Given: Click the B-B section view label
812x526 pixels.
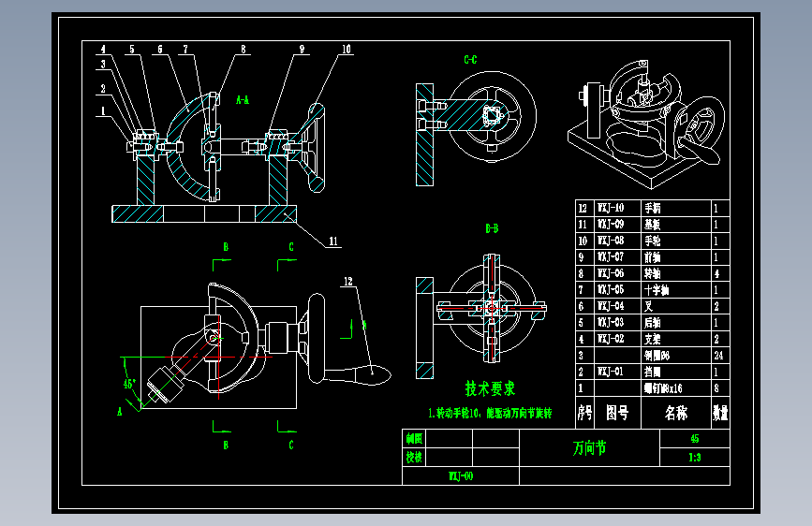Looking at the screenshot, I should click(x=492, y=228).
